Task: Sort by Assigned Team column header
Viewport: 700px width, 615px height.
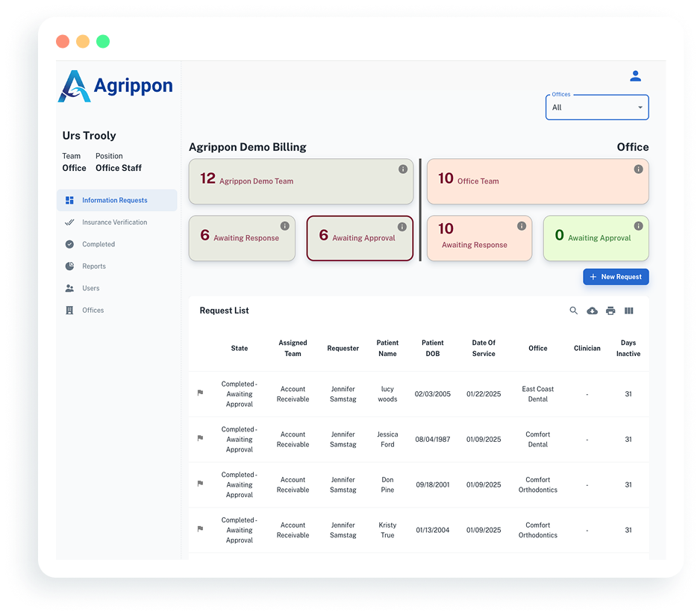Action: click(293, 348)
